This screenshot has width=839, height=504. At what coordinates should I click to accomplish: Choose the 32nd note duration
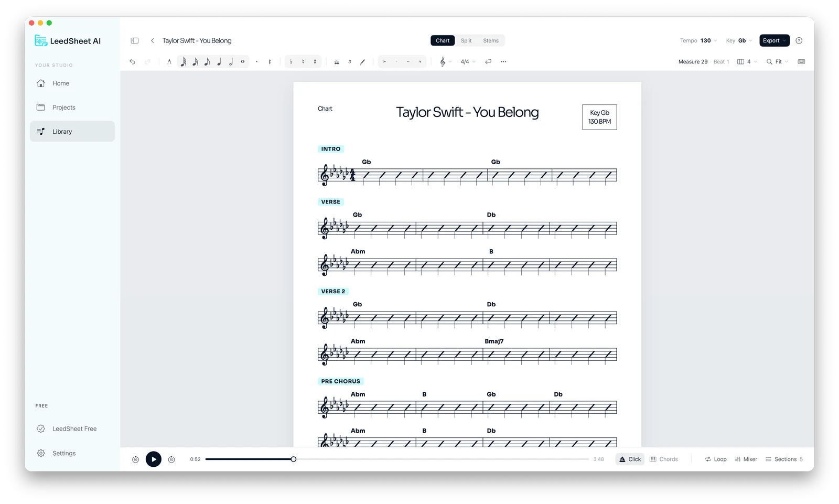(x=183, y=62)
